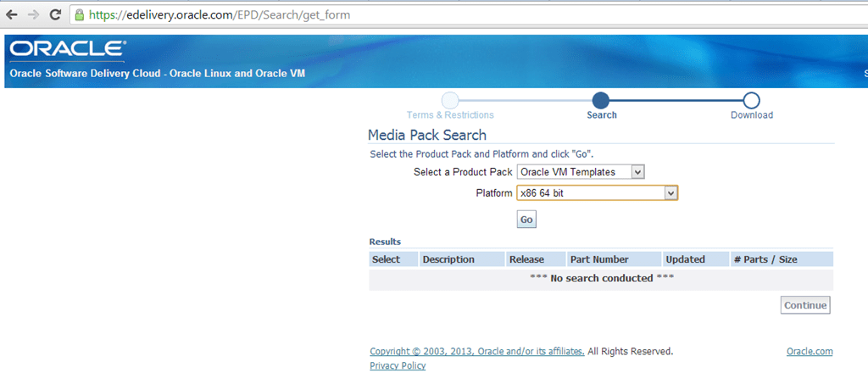Click the Go button
Viewport: 868px width, 384px height.
(x=526, y=220)
